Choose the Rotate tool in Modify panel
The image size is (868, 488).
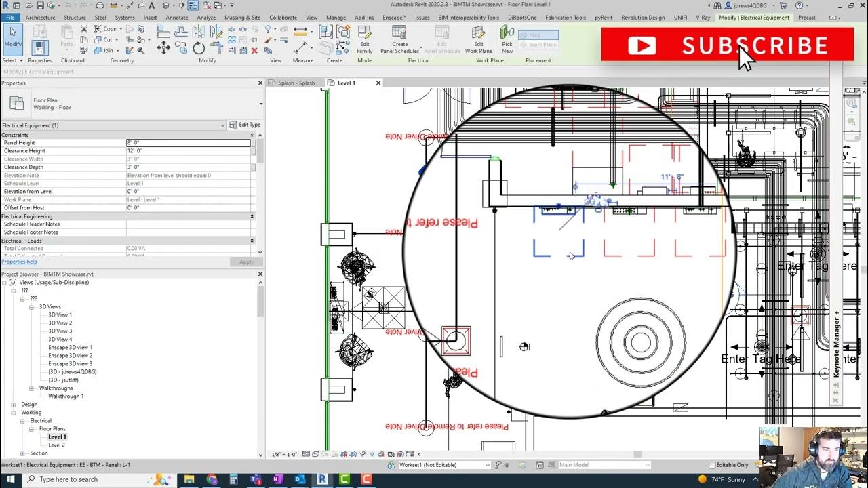click(199, 47)
